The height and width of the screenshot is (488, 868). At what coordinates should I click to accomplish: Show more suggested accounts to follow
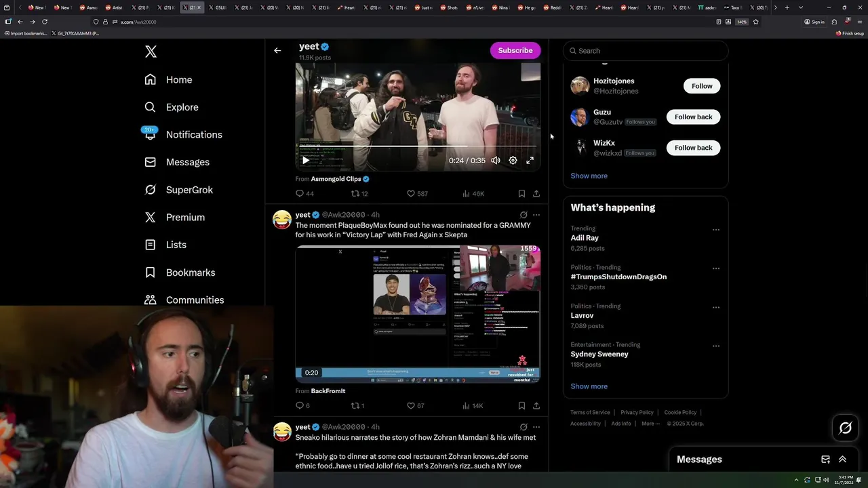click(589, 176)
